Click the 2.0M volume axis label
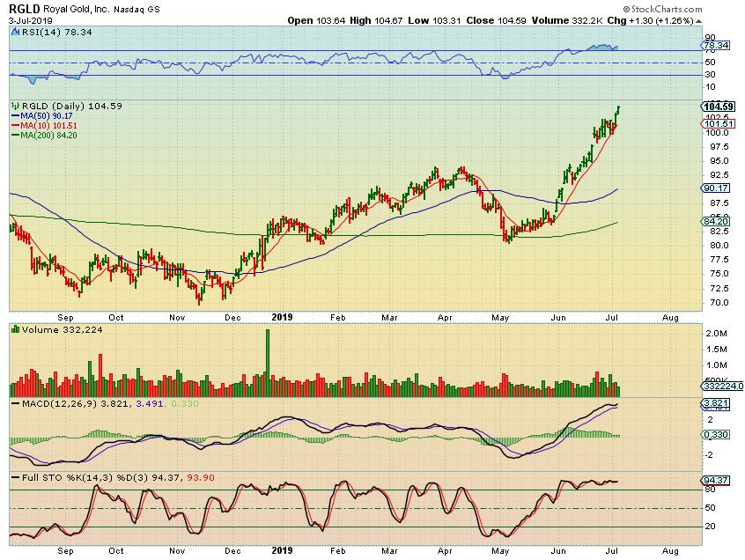This screenshot has width=745, height=560. tap(717, 334)
